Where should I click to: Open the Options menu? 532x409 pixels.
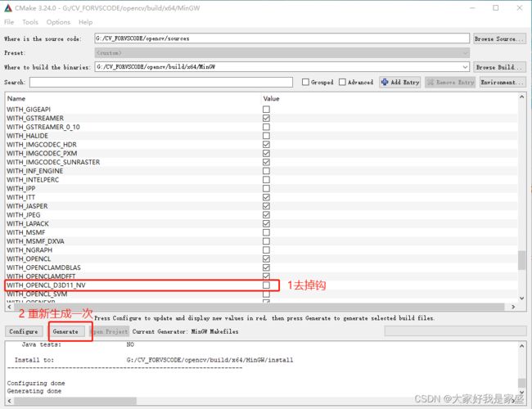58,22
